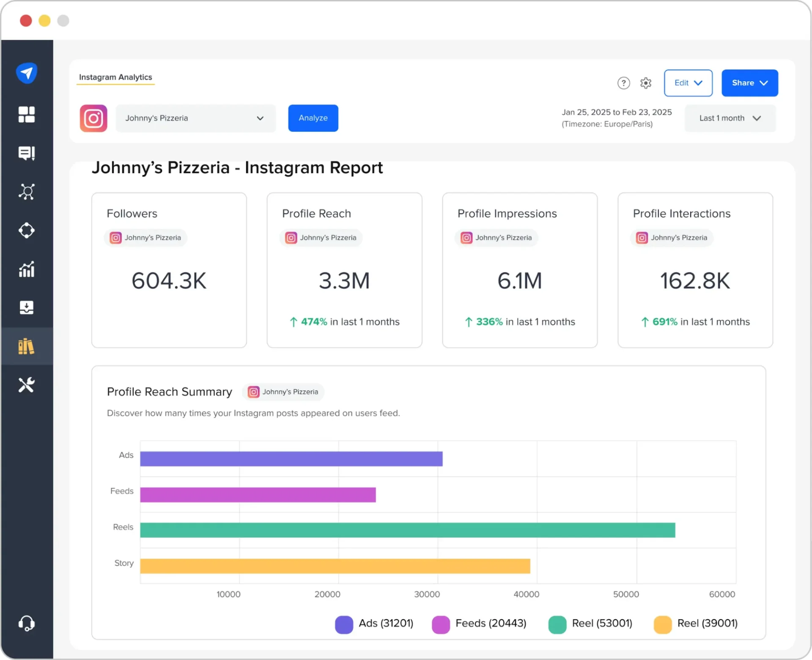
Task: Click the yellow Reel color swatch in legend
Action: 663,624
